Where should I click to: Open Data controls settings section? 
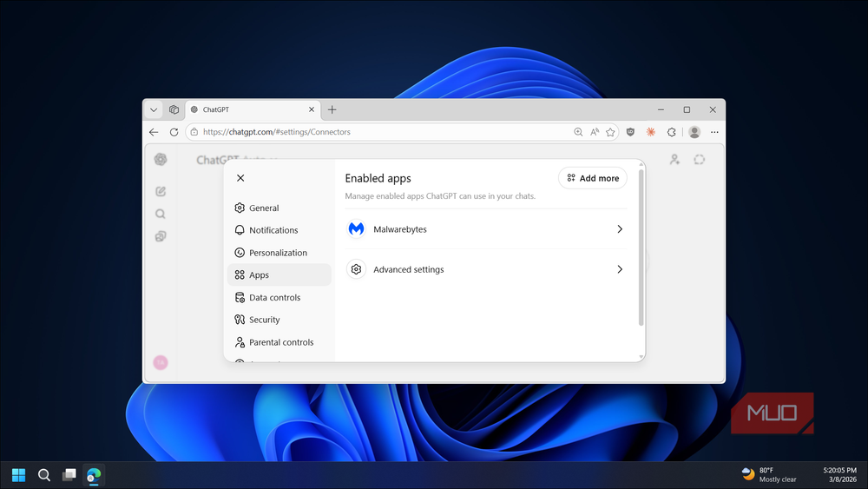[279, 297]
